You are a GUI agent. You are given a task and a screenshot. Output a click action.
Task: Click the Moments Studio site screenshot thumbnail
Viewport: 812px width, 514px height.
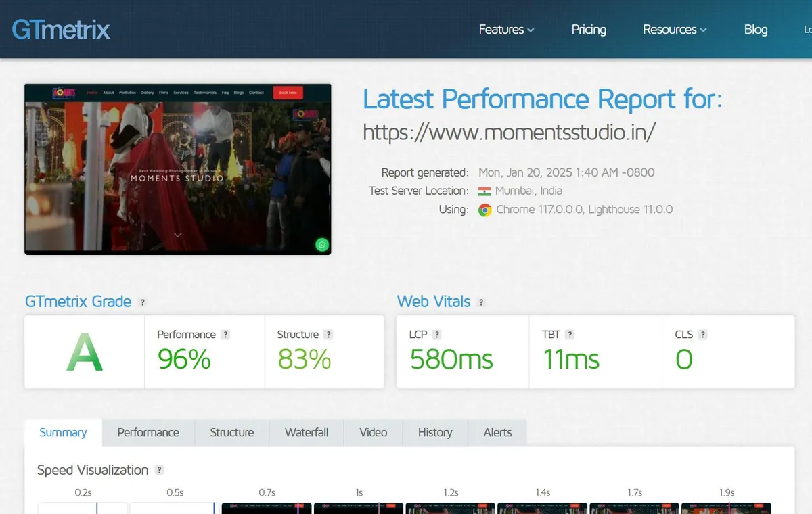tap(178, 169)
